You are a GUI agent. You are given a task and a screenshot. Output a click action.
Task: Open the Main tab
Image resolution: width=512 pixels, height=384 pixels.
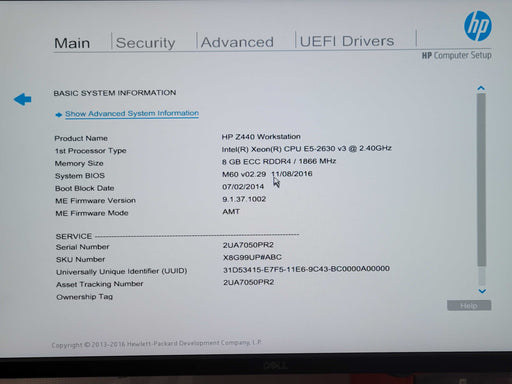click(72, 43)
